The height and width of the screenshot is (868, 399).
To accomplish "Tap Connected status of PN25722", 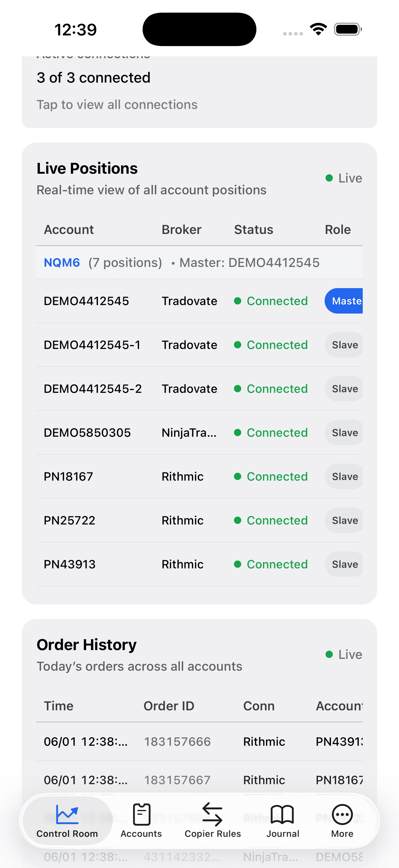I will point(271,520).
